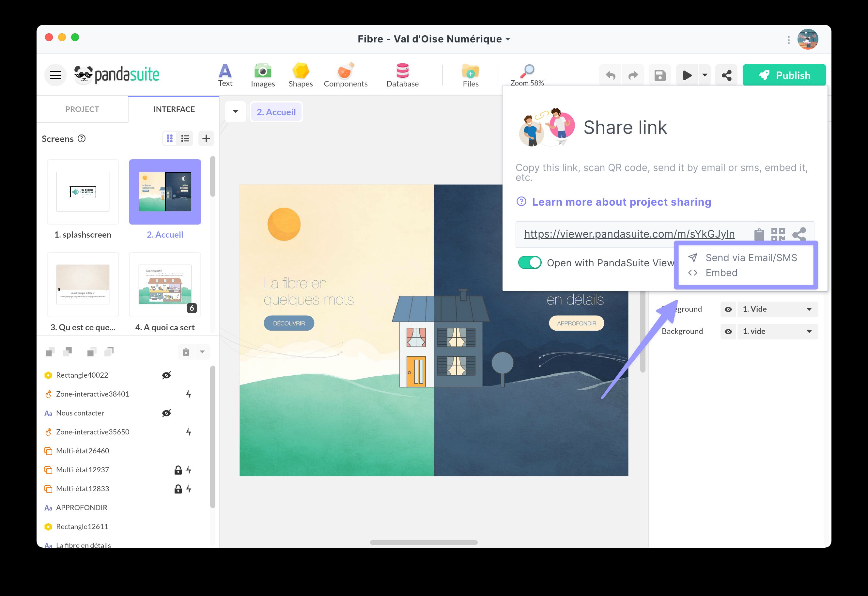Unhide the Nous contacter layer
Screen dimensions: 868x596
pos(166,413)
